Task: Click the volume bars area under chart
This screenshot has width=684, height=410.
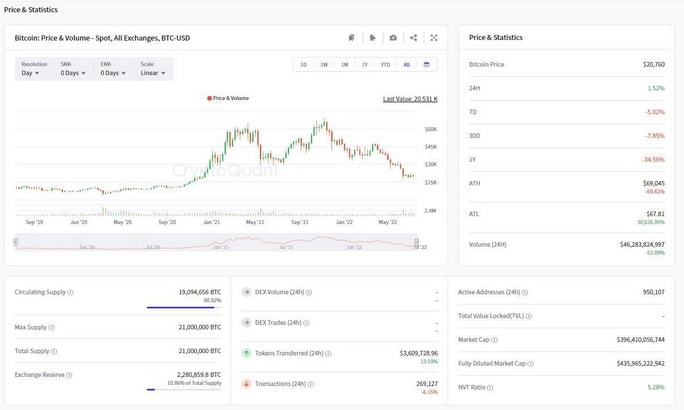Action: [x=216, y=212]
